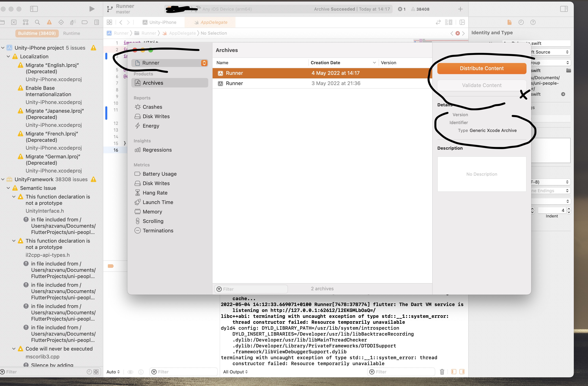Select the Buildtime (38409) tab
Viewport: 588px width, 386px height.
(x=37, y=33)
